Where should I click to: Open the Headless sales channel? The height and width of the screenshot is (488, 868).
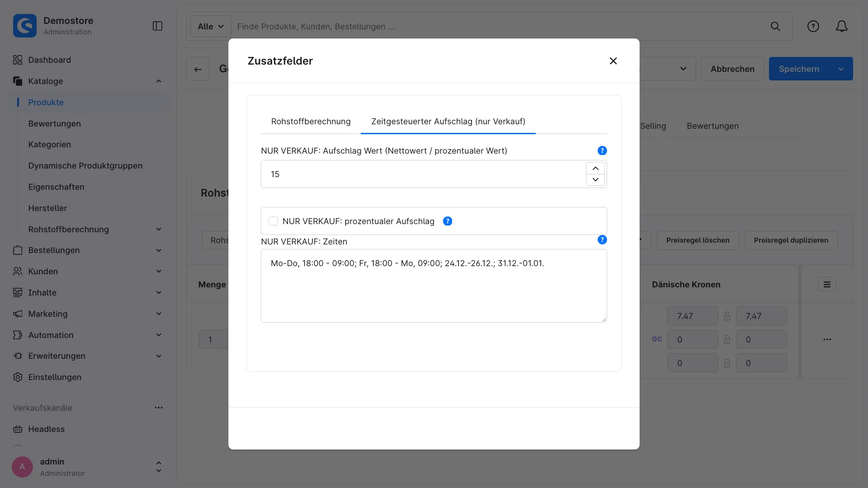tap(46, 429)
